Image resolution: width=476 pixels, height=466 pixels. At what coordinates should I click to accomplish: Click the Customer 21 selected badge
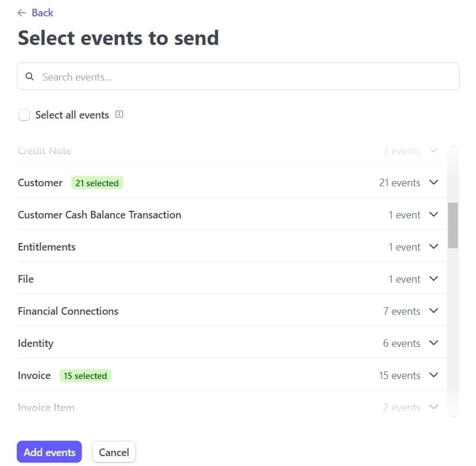[x=97, y=183]
